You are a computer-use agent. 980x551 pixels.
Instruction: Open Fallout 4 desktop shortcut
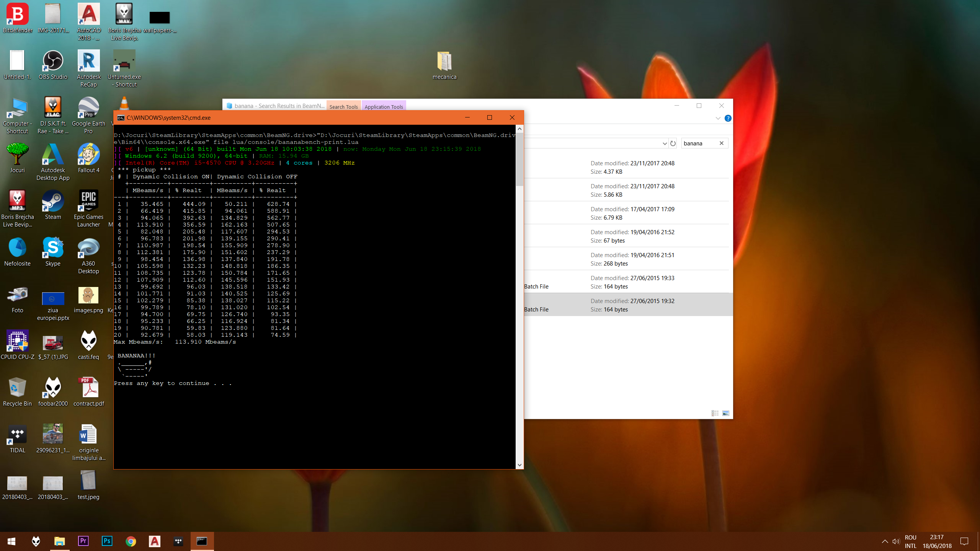pyautogui.click(x=88, y=155)
